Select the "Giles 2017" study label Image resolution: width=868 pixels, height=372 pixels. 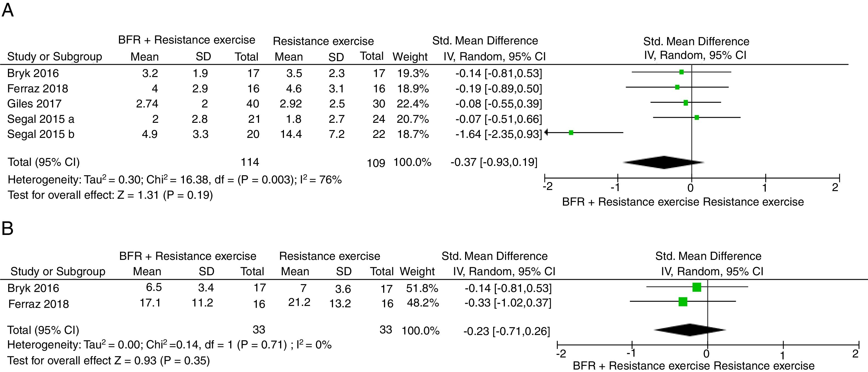click(x=34, y=103)
